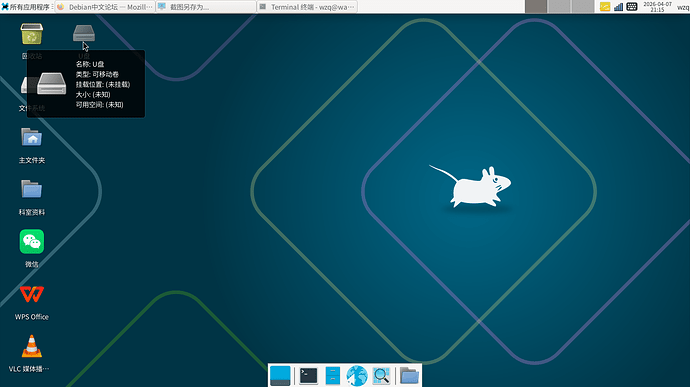Open 所有应用程序 applications menu
This screenshot has height=387, width=690.
pyautogui.click(x=26, y=7)
